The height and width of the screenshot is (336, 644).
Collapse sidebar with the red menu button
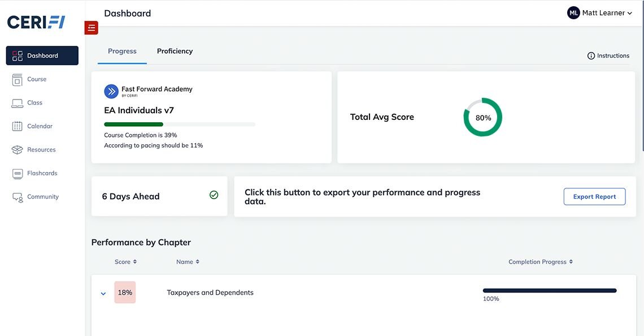pyautogui.click(x=92, y=28)
